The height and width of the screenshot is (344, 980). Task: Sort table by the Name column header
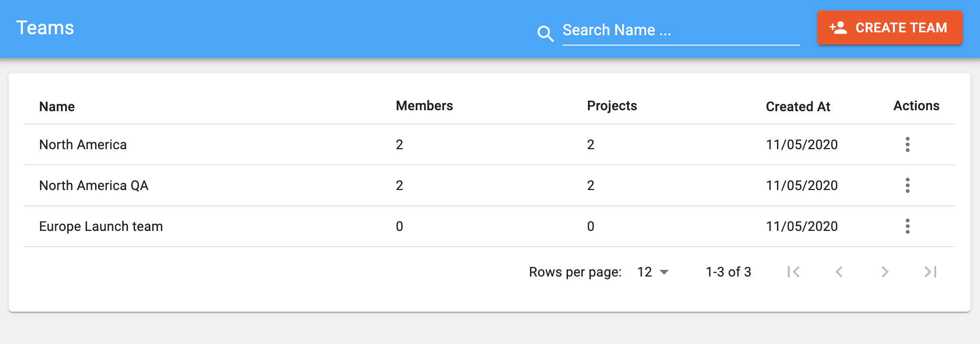pyautogui.click(x=57, y=106)
